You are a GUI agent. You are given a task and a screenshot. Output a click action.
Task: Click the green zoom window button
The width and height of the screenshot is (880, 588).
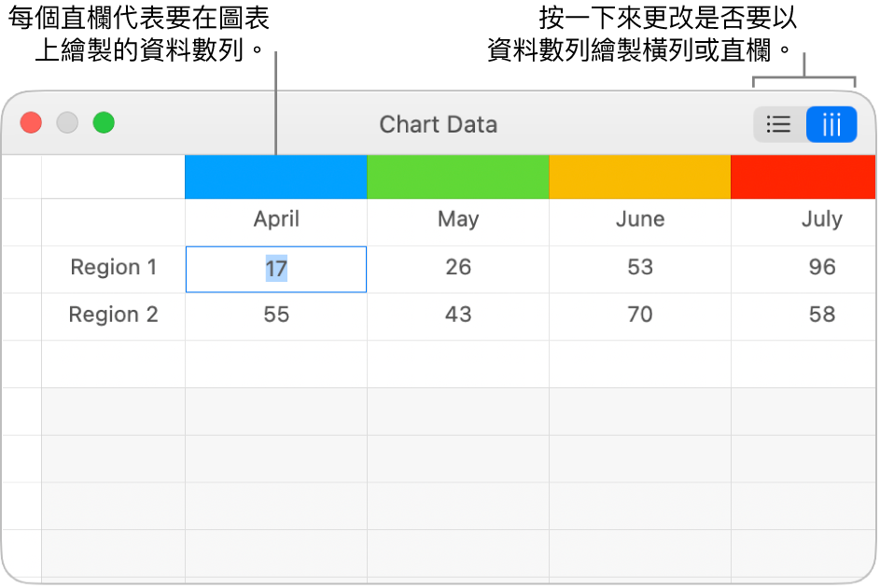(x=104, y=123)
